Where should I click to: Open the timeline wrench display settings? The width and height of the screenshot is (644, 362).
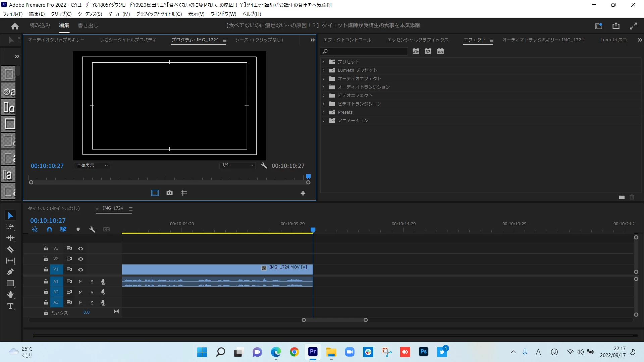[92, 230]
